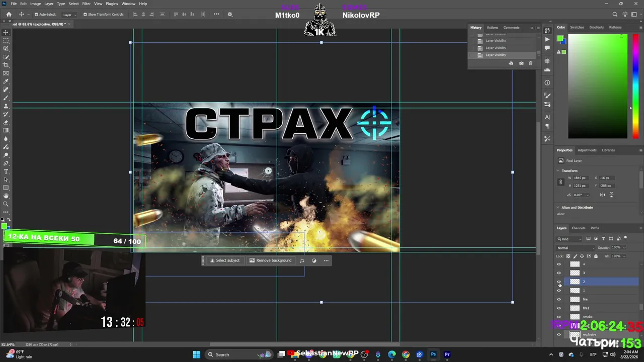Open more options in contextual task bar
644x362 pixels.
pyautogui.click(x=326, y=260)
